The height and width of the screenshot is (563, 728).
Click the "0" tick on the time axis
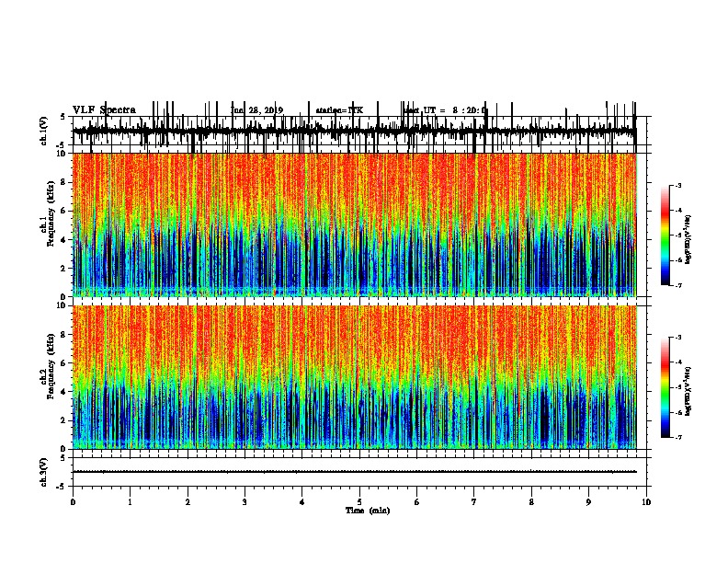(x=73, y=502)
